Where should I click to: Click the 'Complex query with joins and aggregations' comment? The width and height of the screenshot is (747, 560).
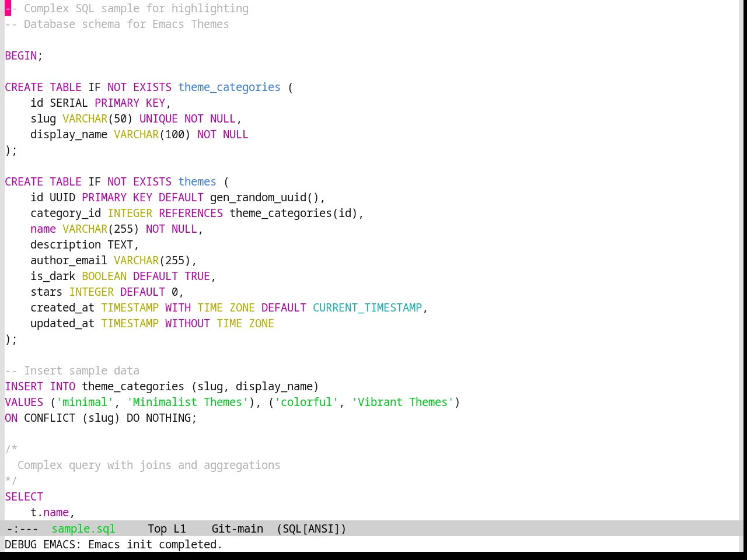point(149,465)
